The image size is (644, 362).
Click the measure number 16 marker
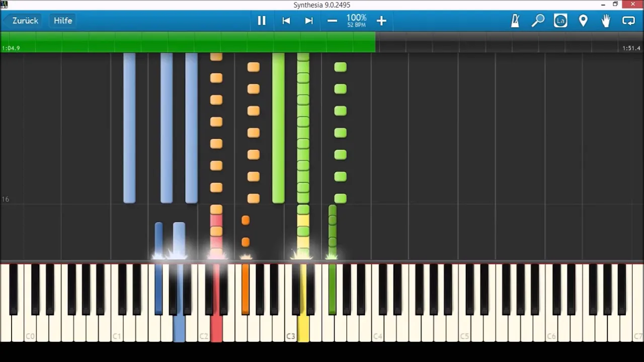point(6,200)
